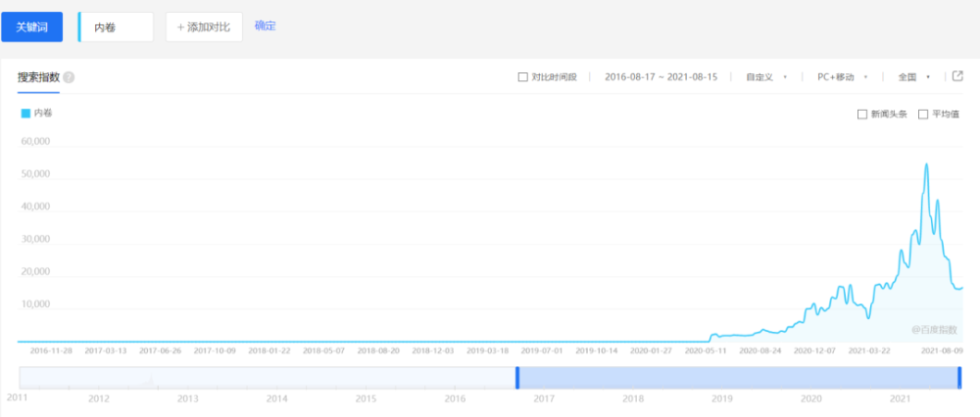Click the plus icon in 添加对比

click(181, 26)
